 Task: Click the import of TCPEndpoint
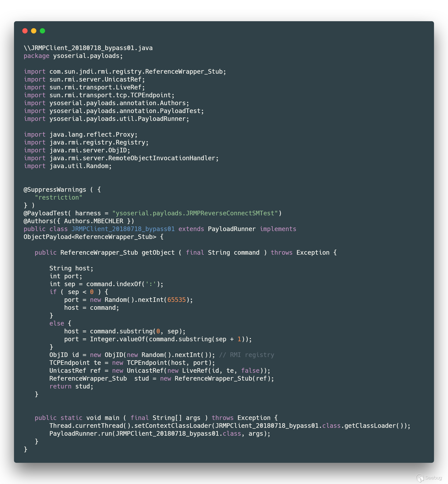99,95
